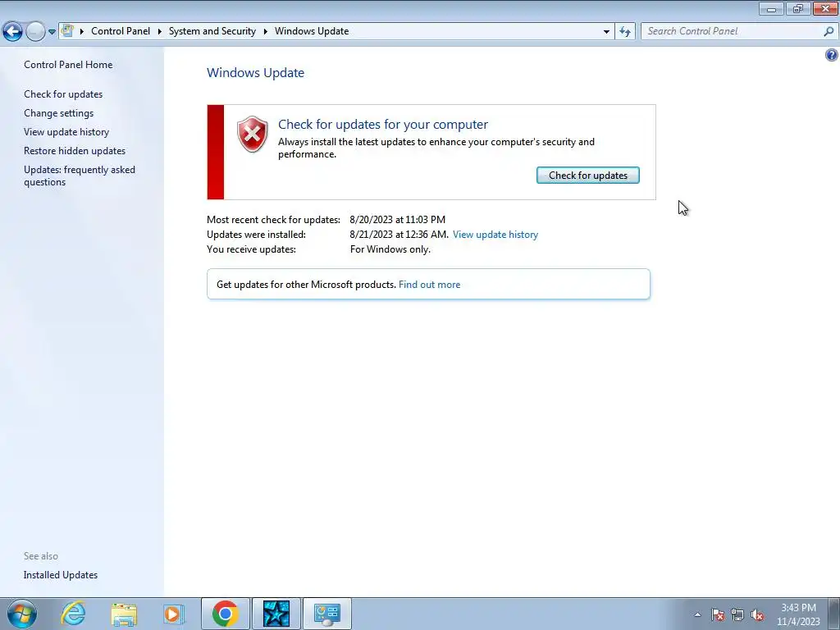Viewport: 840px width, 630px height.
Task: Open View update history link beside install date
Action: (x=495, y=235)
